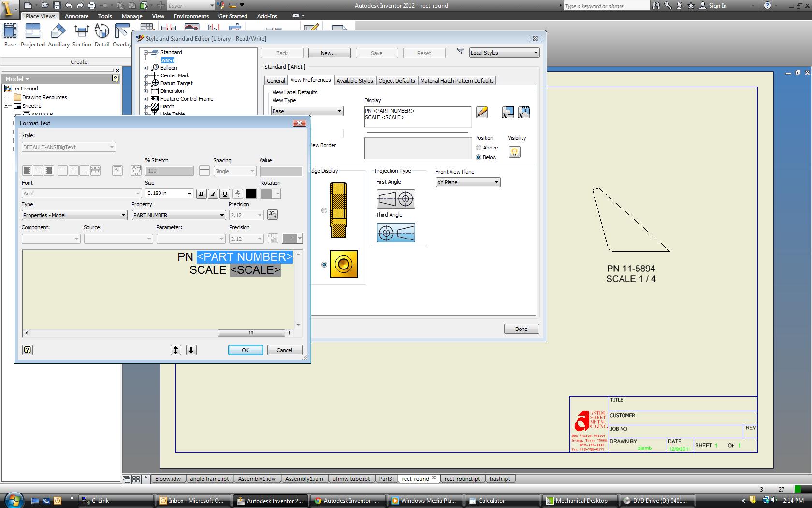
Task: Click the Reset button in Style Editor
Action: [x=424, y=53]
